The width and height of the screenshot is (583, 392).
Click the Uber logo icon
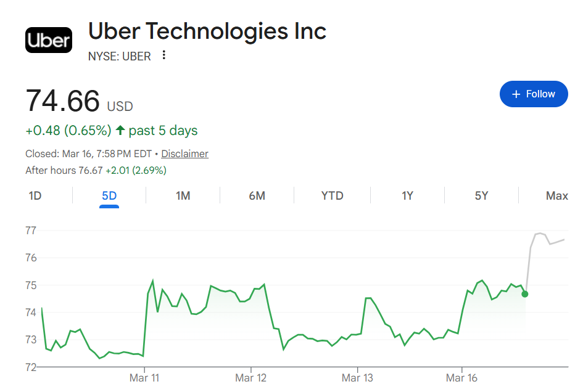[48, 41]
